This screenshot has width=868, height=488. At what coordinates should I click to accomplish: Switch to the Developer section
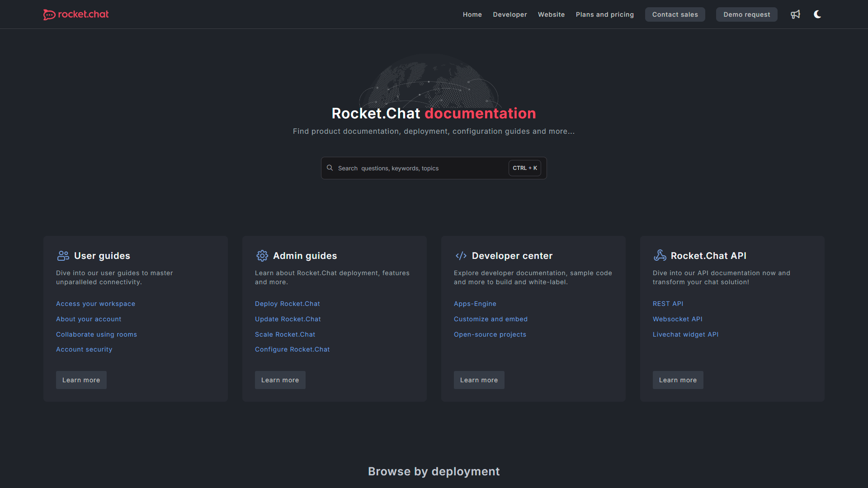coord(510,14)
